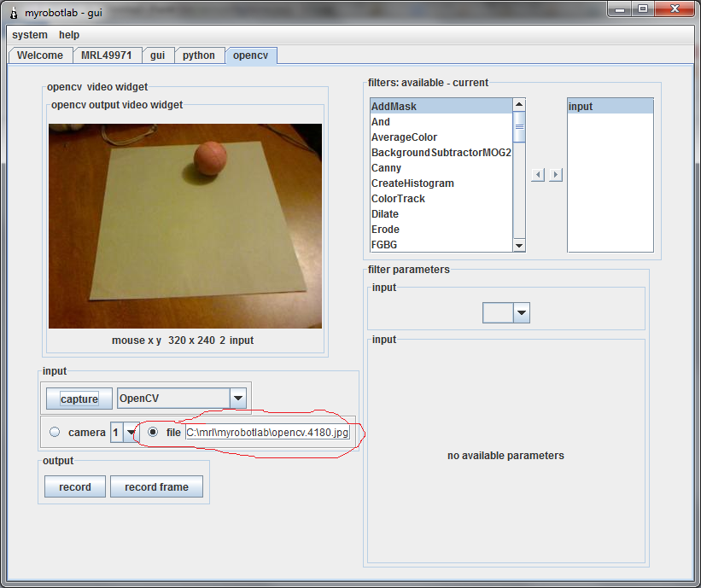The width and height of the screenshot is (701, 588).
Task: Click the record button
Action: 75,486
